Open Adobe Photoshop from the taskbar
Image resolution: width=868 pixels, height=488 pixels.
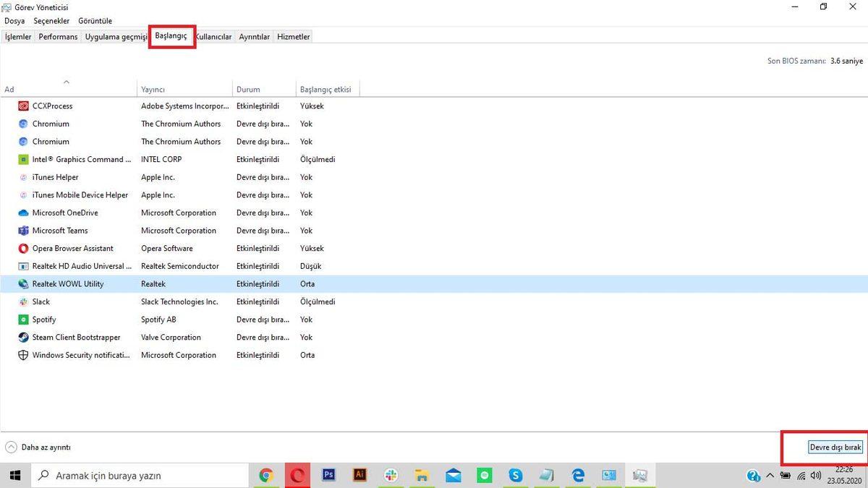[328, 475]
